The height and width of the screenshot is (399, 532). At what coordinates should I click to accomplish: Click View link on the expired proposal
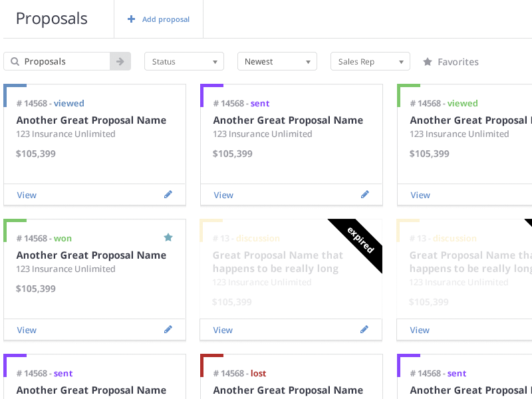(x=223, y=330)
